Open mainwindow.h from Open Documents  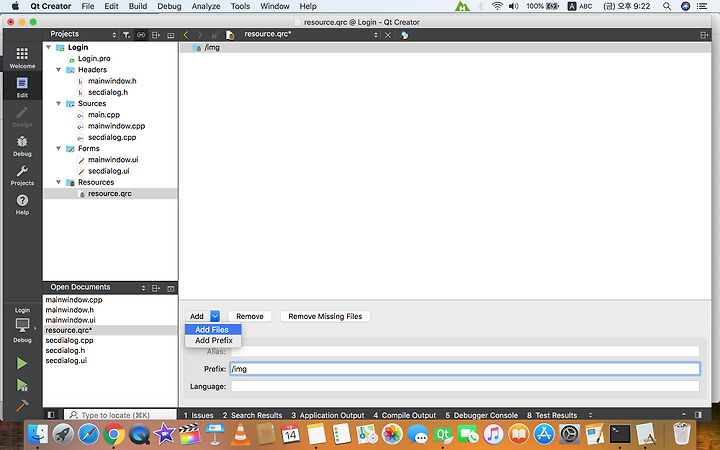(x=69, y=310)
